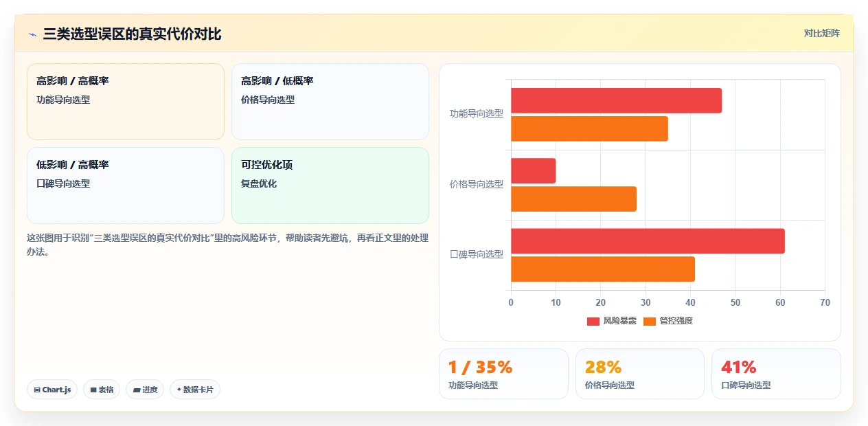Click the 41% stat card
This screenshot has height=426, width=868.
coord(776,374)
